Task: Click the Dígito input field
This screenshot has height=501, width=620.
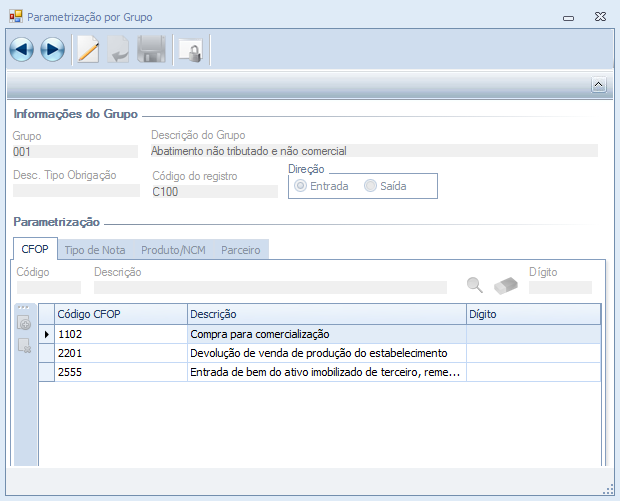Action: pos(560,287)
